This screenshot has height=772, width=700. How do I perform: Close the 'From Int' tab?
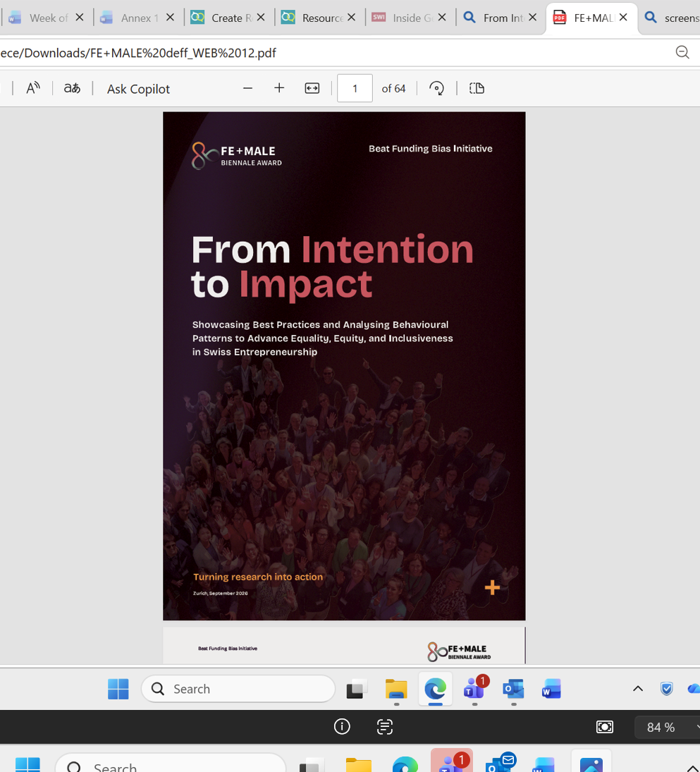(x=532, y=17)
